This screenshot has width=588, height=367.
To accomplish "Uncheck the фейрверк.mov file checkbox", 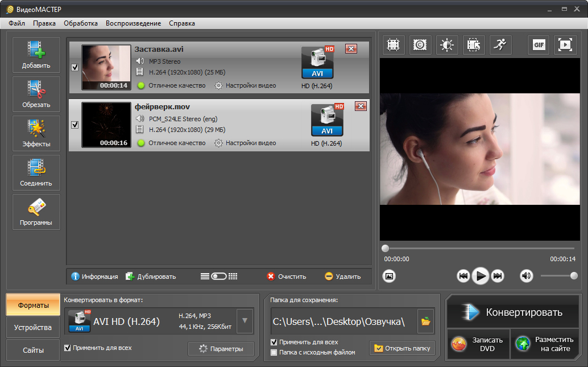I will coord(75,125).
